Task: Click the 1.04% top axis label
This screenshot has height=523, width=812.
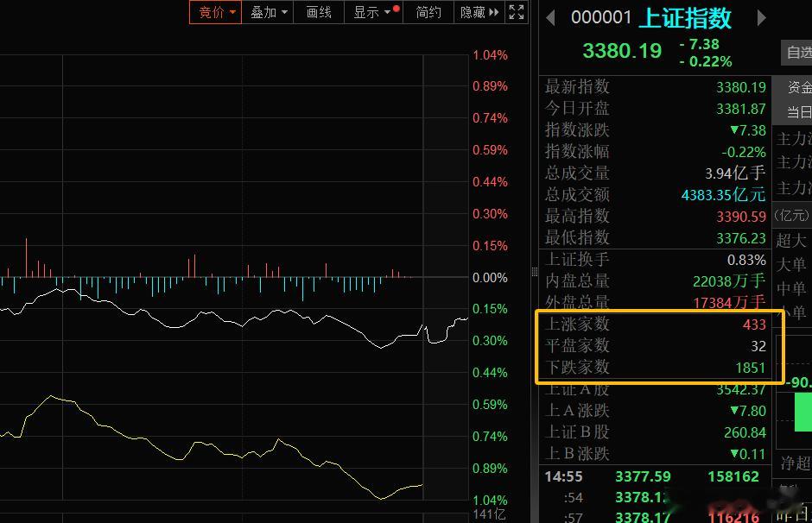Action: (x=490, y=55)
